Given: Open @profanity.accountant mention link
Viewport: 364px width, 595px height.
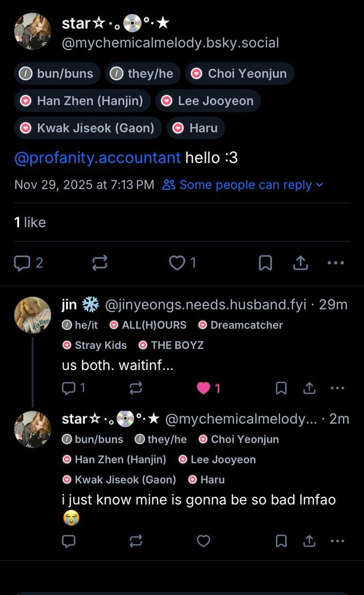Looking at the screenshot, I should click(x=98, y=158).
